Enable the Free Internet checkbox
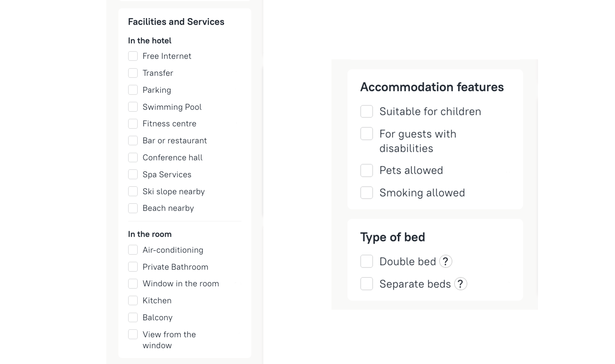 click(x=133, y=56)
